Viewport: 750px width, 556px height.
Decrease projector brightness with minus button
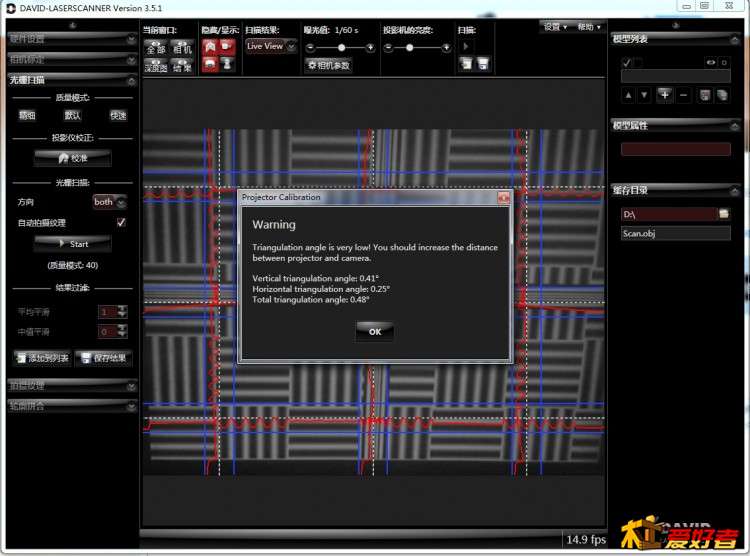(x=388, y=47)
